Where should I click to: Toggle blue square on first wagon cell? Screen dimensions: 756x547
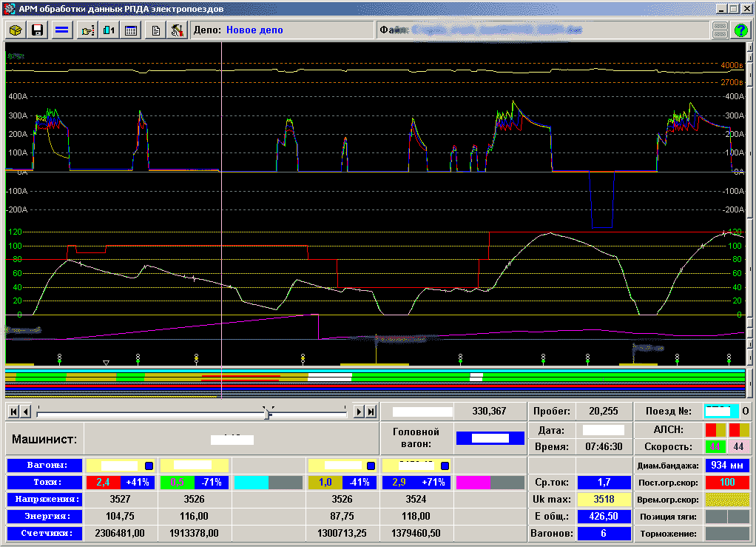(149, 466)
